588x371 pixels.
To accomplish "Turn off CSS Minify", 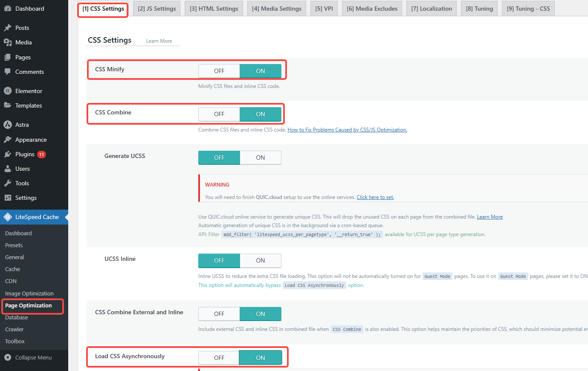I will 219,70.
